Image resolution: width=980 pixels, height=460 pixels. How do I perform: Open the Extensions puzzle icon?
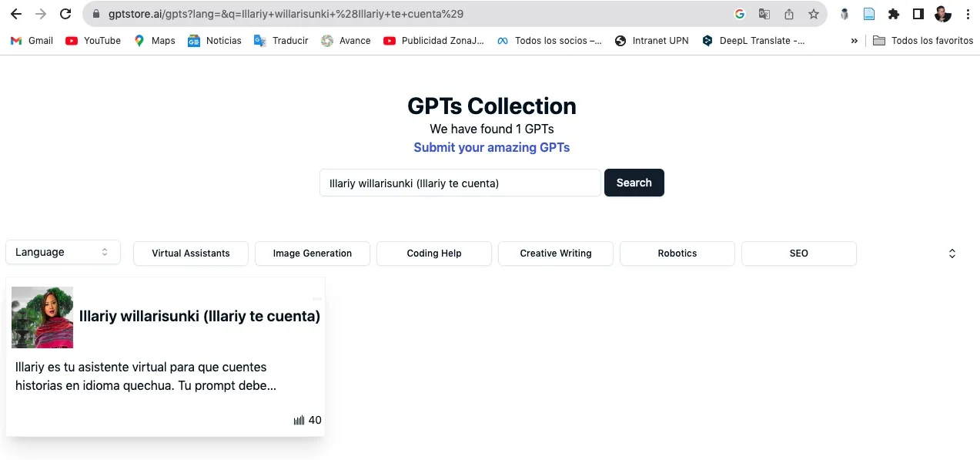coord(893,14)
